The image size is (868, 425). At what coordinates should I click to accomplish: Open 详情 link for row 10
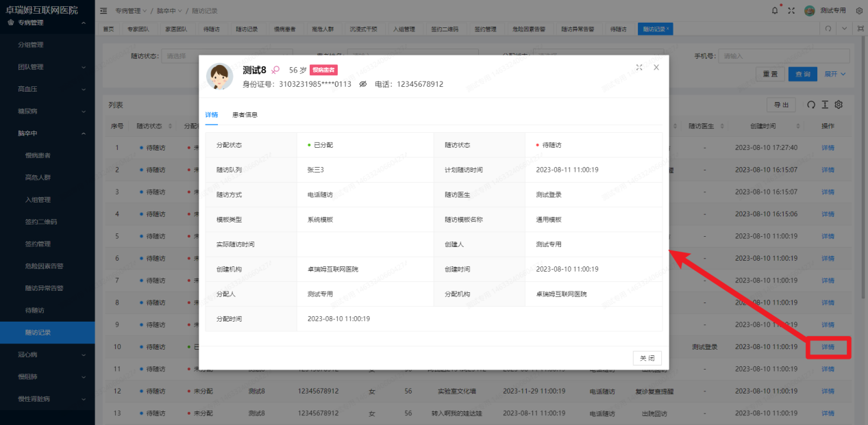828,347
